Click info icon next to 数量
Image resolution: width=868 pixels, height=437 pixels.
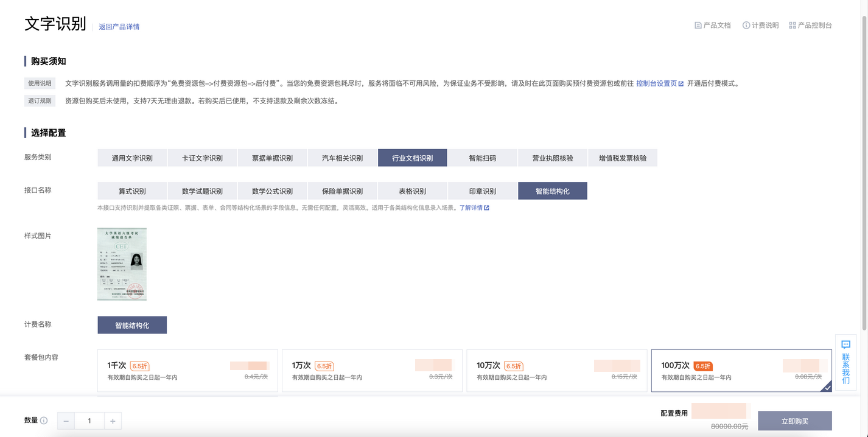tap(44, 421)
